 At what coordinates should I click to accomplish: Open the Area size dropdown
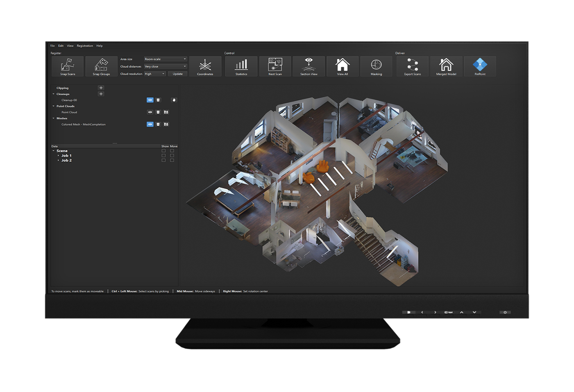click(x=165, y=59)
